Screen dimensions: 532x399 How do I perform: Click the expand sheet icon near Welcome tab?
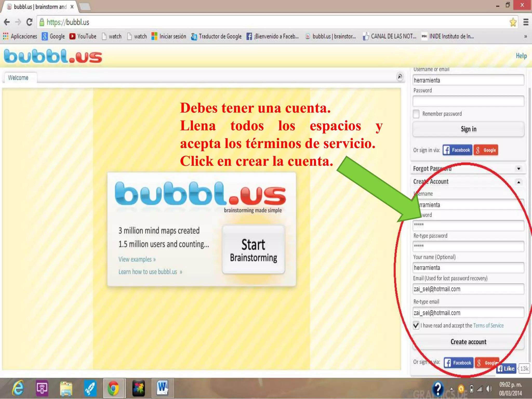click(x=400, y=77)
